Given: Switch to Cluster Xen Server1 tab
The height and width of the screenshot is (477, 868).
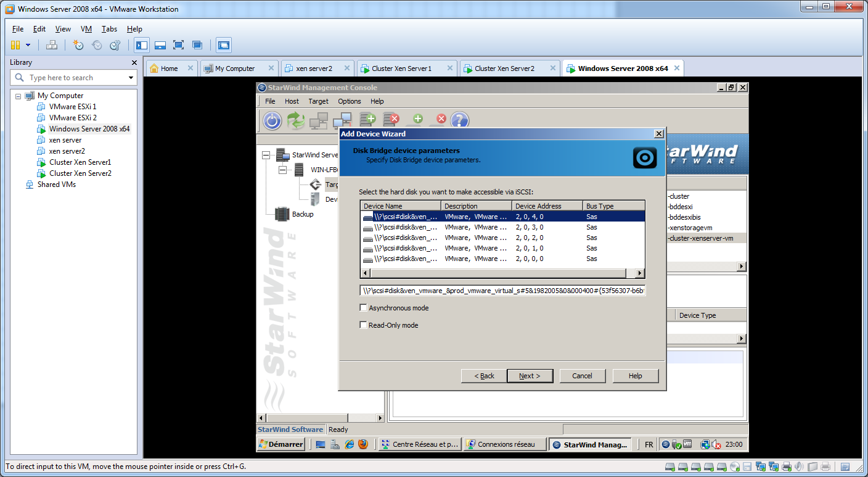Looking at the screenshot, I should [x=401, y=68].
